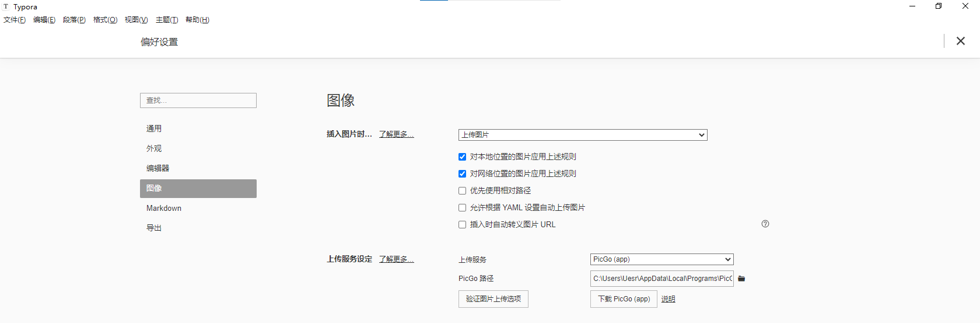Open the 说明 link
This screenshot has width=980, height=323.
(668, 299)
